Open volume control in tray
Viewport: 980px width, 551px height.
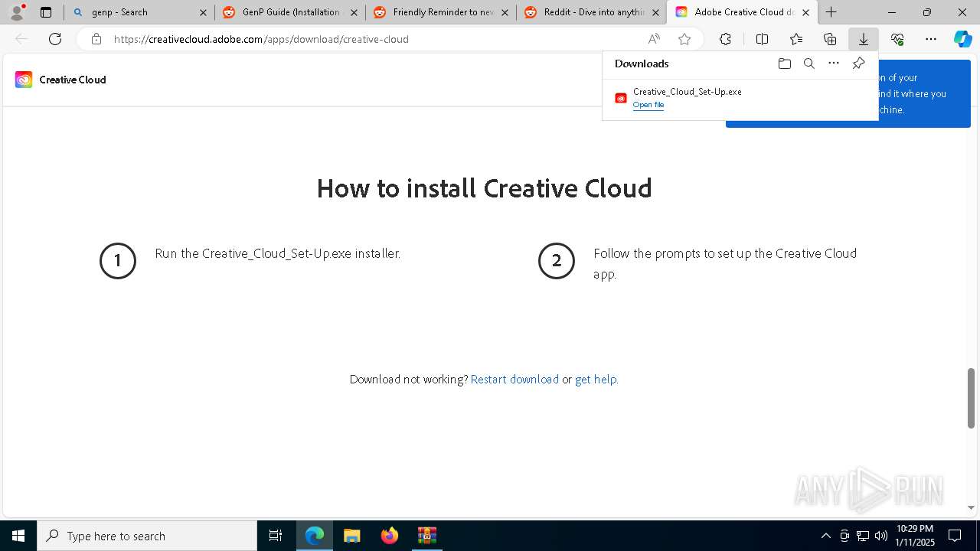880,536
